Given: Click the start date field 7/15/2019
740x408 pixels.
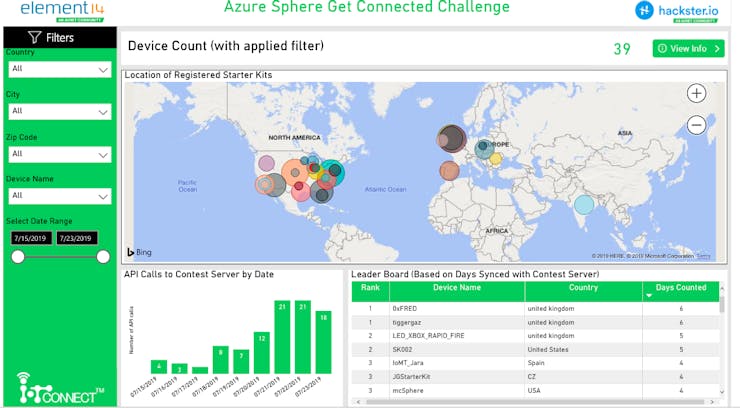Looking at the screenshot, I should pyautogui.click(x=31, y=238).
